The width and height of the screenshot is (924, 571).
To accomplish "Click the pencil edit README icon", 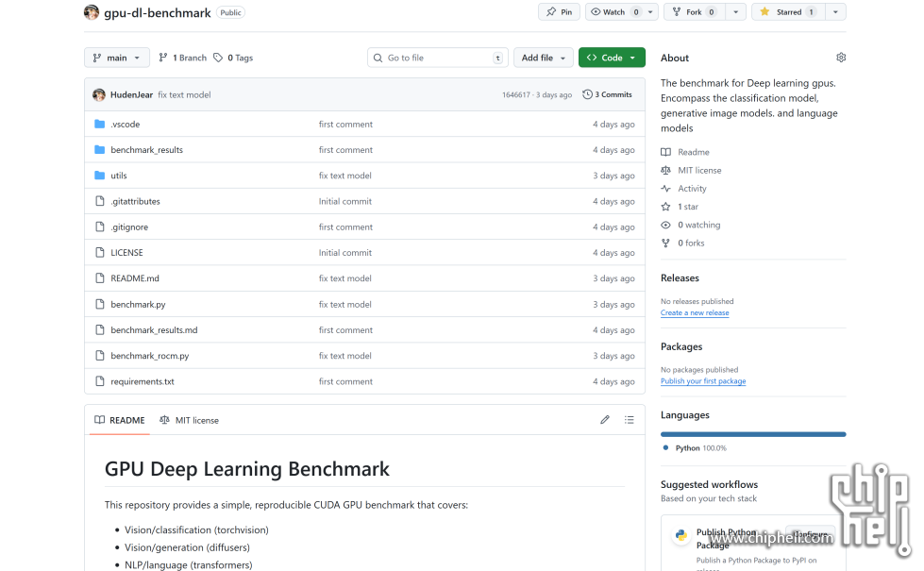I will click(x=605, y=420).
